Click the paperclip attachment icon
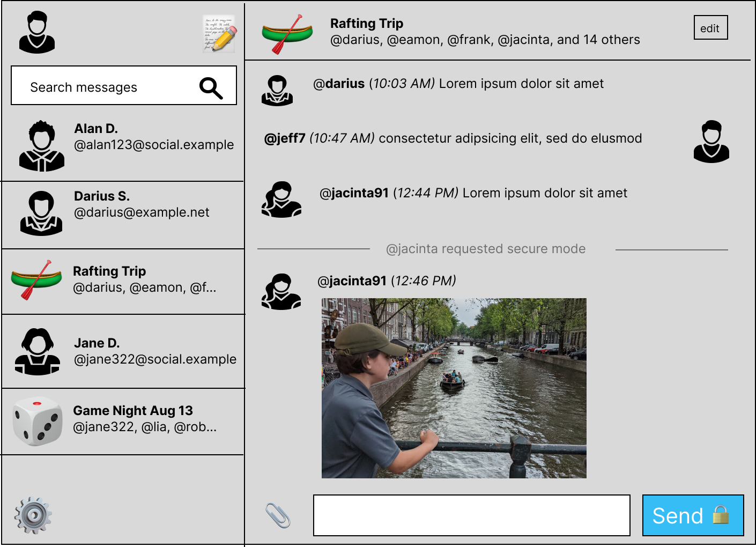 point(278,516)
